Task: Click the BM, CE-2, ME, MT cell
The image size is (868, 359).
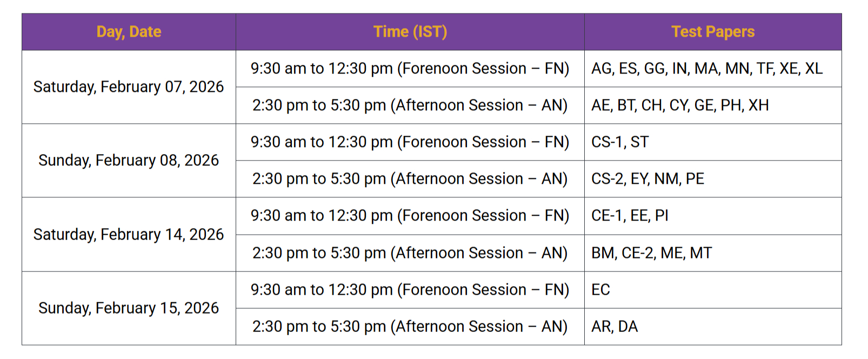Action: tap(651, 253)
